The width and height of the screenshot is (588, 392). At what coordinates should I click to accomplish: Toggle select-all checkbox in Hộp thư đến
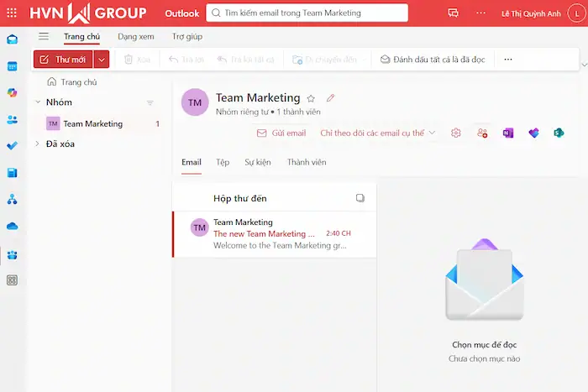[360, 198]
